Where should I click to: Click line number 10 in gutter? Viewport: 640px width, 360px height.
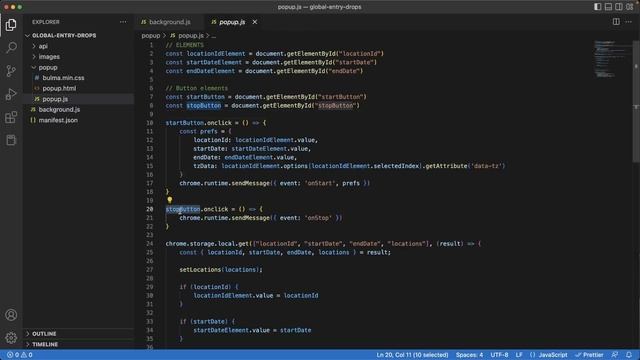[150, 123]
